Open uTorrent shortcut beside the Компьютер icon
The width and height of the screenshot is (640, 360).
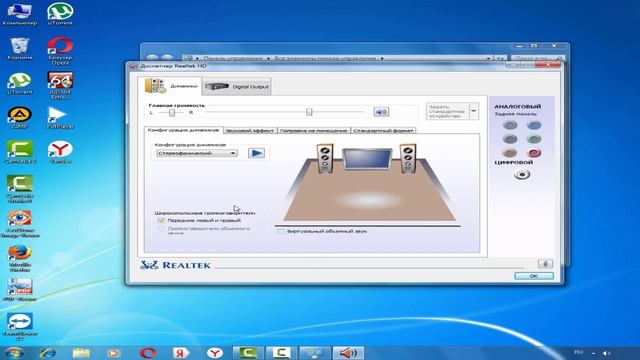coord(60,14)
